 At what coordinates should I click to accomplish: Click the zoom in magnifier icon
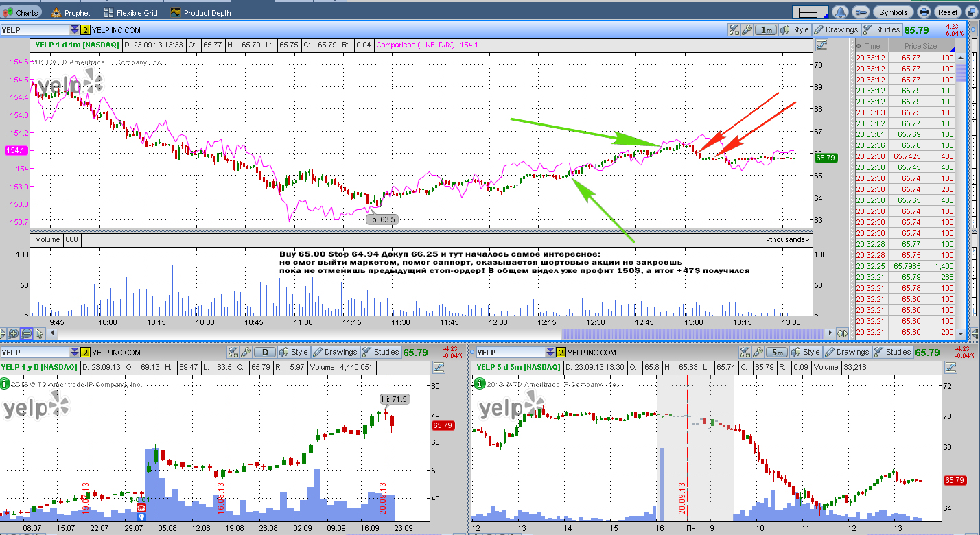(14, 333)
